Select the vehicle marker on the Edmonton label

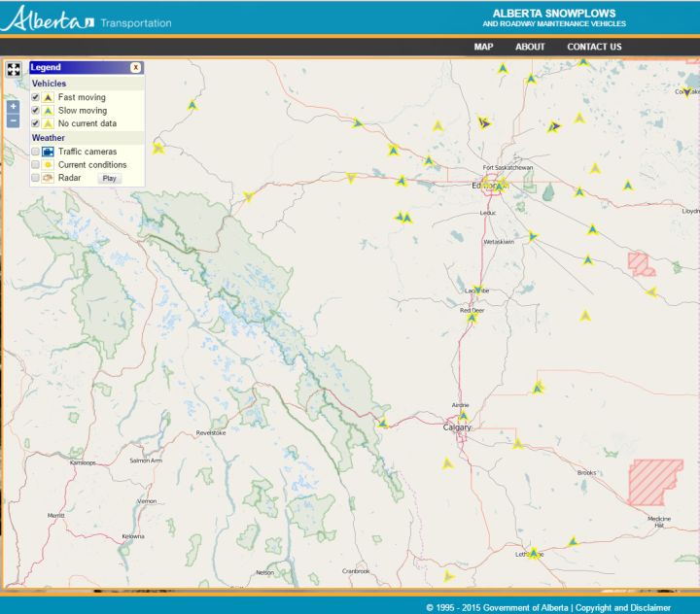pyautogui.click(x=499, y=187)
